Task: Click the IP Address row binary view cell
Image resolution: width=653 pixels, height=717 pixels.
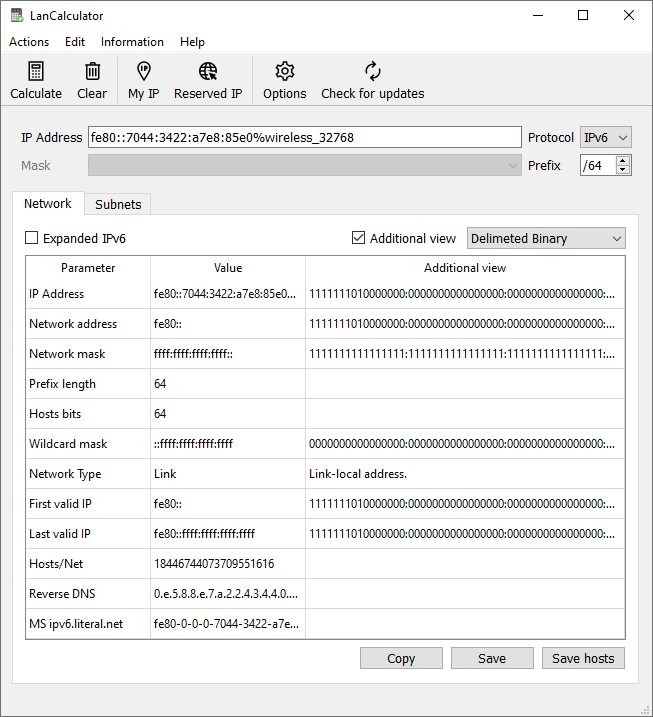Action: (x=465, y=294)
